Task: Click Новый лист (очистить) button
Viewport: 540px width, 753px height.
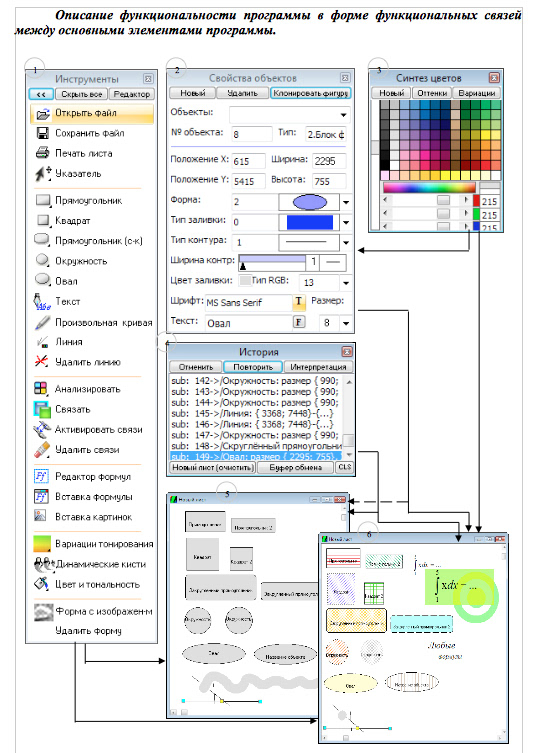Action: [213, 467]
